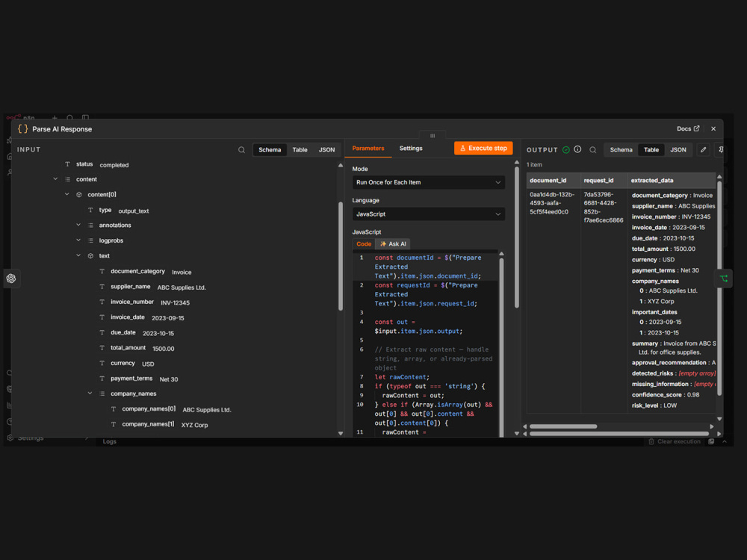
Task: Click the text-type icon beside supplier_name
Action: 102,287
